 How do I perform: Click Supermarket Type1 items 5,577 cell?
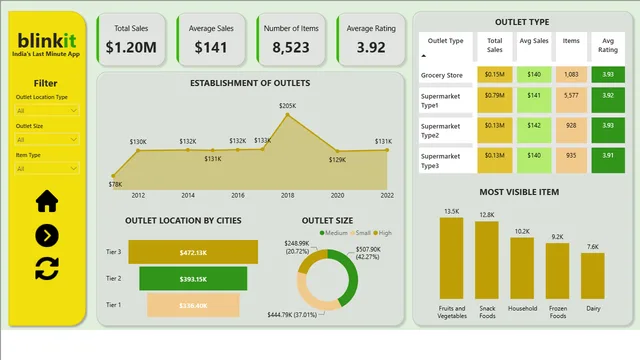pos(571,100)
